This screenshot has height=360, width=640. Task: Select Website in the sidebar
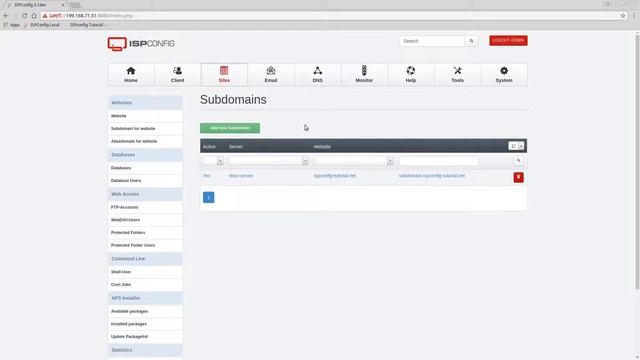point(145,116)
